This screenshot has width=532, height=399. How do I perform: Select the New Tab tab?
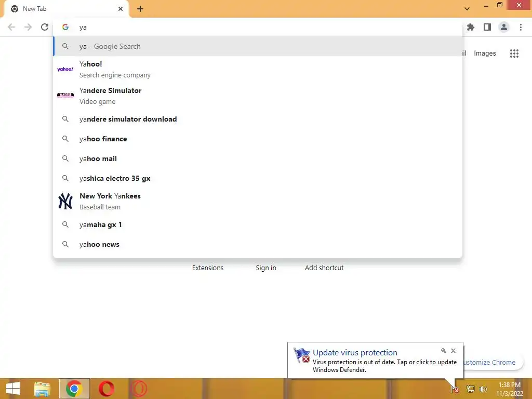click(x=66, y=9)
